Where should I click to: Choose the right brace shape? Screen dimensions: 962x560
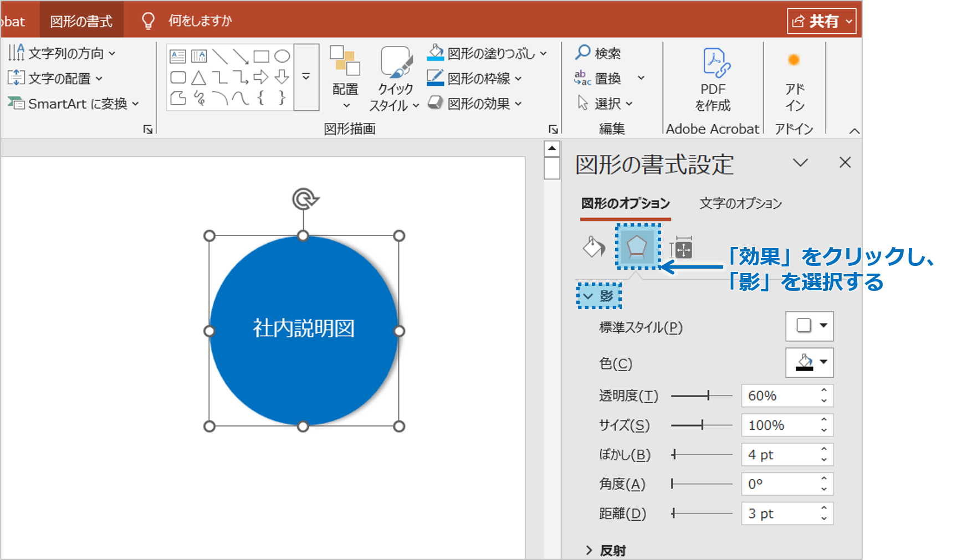282,98
